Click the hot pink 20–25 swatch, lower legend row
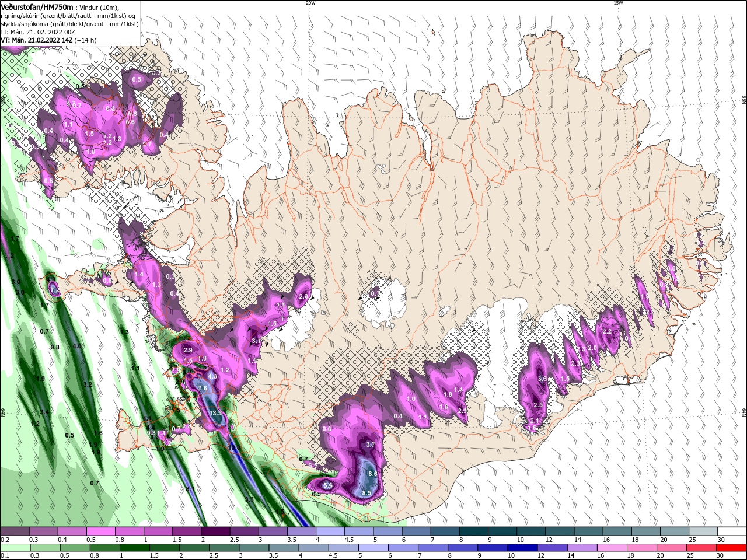 672,548
